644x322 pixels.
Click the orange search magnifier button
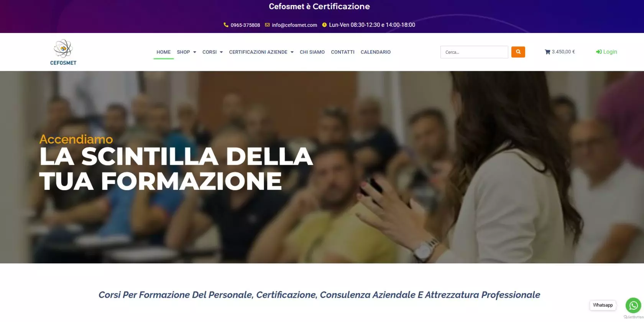(518, 52)
